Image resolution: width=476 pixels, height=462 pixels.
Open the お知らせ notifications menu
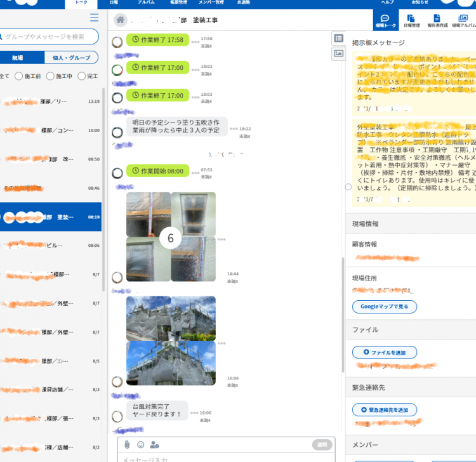tap(420, 3)
